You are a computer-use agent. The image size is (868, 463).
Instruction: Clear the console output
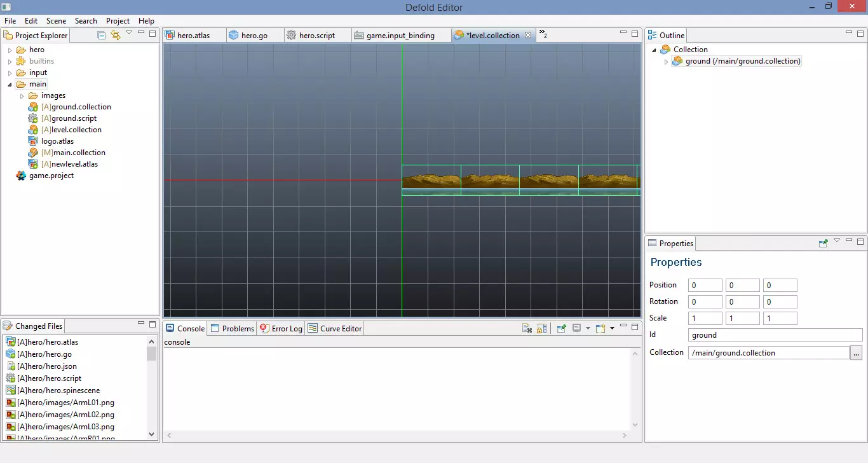pyautogui.click(x=527, y=329)
